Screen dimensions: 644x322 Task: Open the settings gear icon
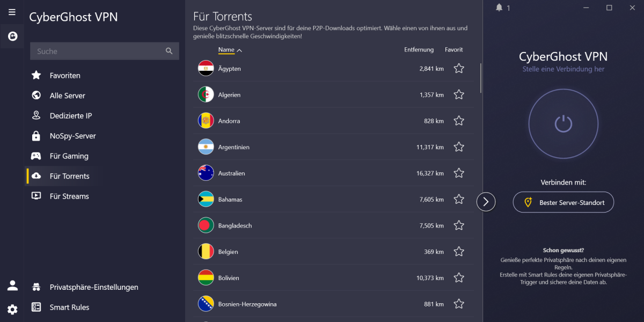pyautogui.click(x=12, y=309)
